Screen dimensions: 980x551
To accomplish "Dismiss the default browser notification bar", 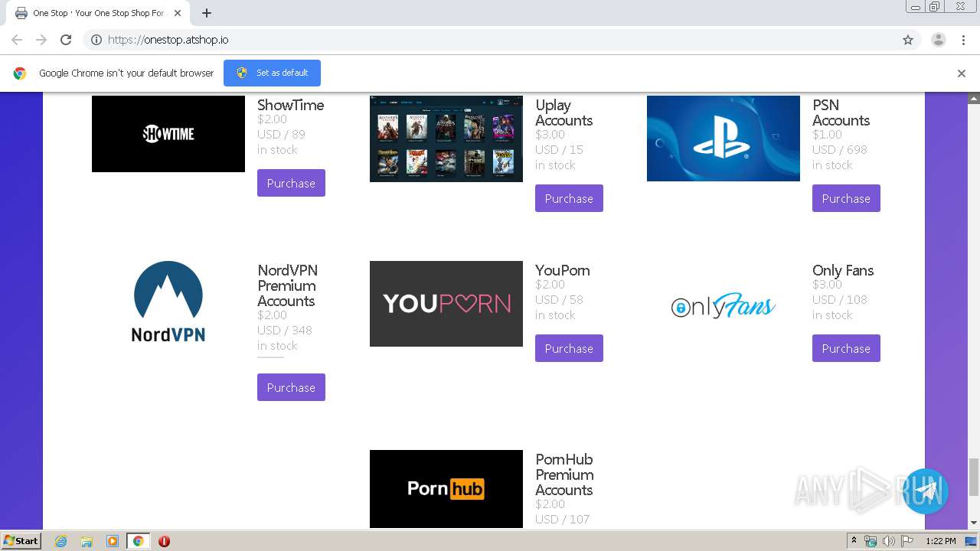I will [962, 73].
